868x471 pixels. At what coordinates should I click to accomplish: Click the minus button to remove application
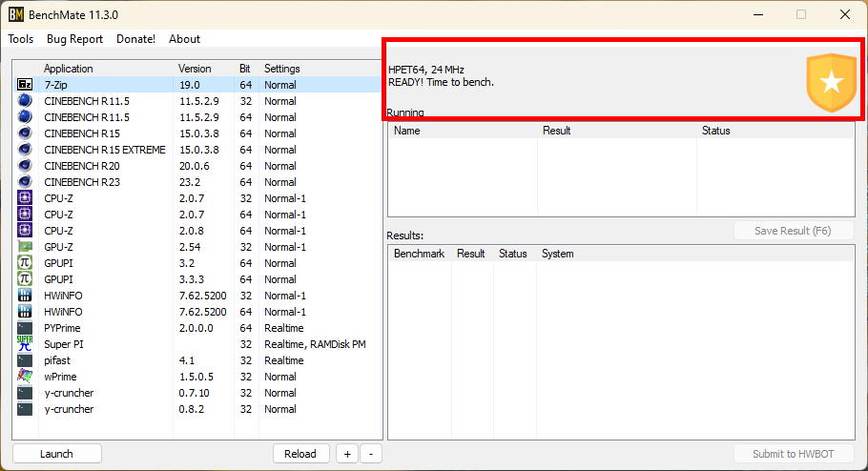tap(371, 454)
